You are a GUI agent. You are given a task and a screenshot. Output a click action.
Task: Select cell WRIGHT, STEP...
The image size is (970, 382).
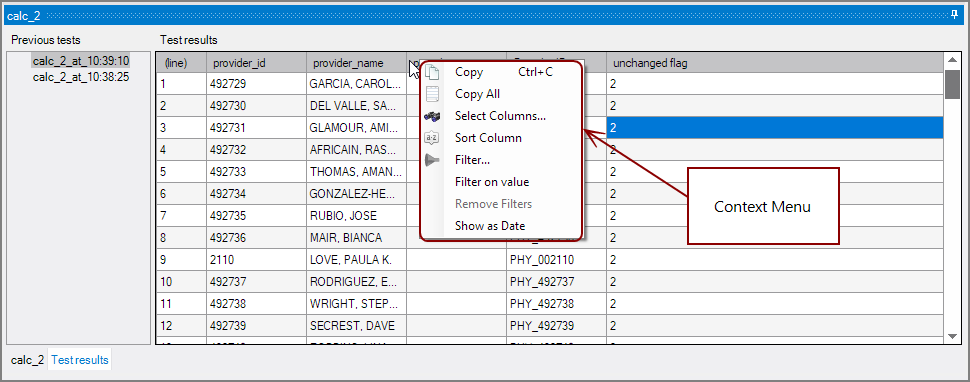(x=356, y=303)
